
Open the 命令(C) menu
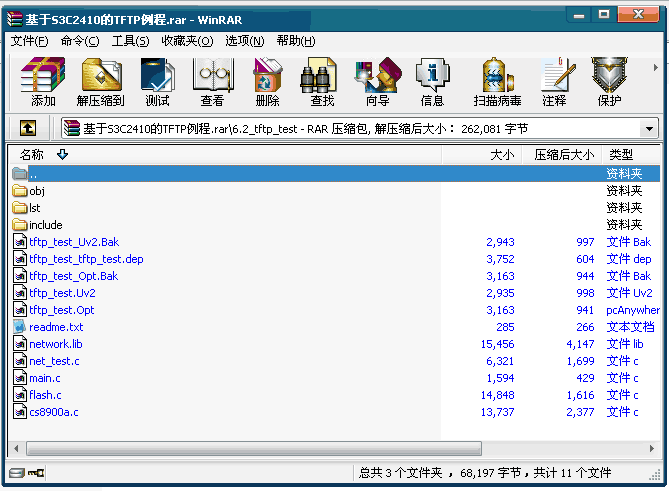tap(80, 41)
